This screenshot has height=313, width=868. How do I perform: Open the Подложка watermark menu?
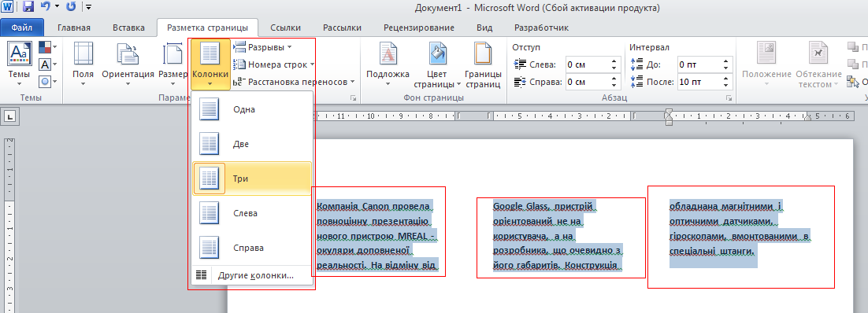pyautogui.click(x=388, y=64)
